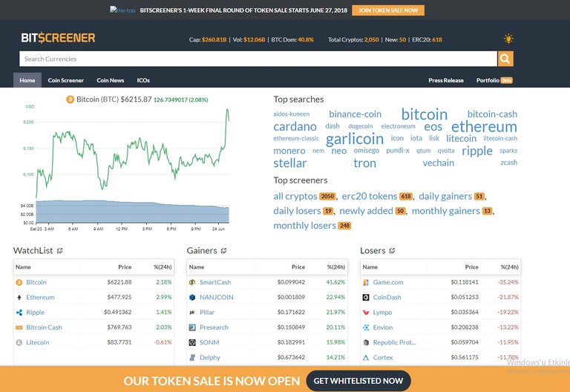Click the SONM coin icon
The height and width of the screenshot is (392, 570).
(x=193, y=342)
